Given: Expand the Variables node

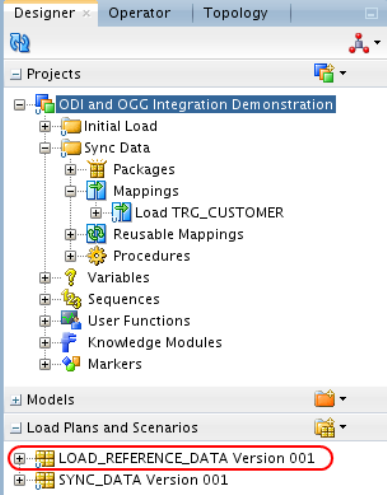Looking at the screenshot, I should click(x=45, y=278).
